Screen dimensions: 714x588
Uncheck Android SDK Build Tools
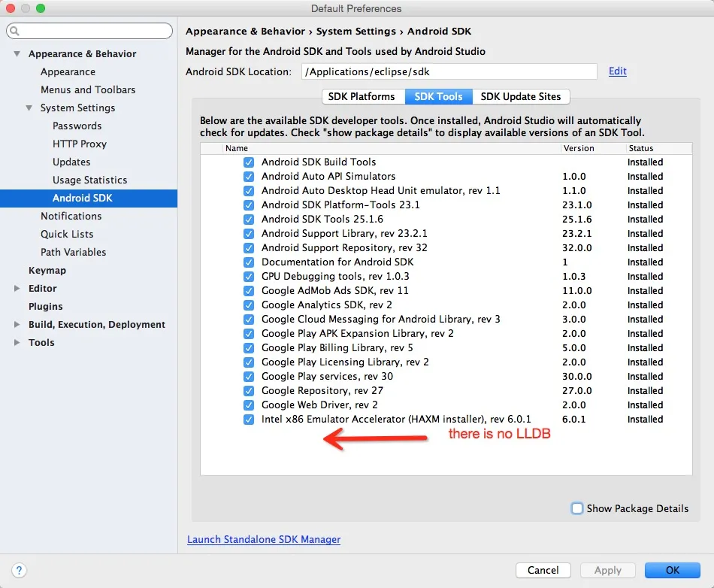coord(249,162)
